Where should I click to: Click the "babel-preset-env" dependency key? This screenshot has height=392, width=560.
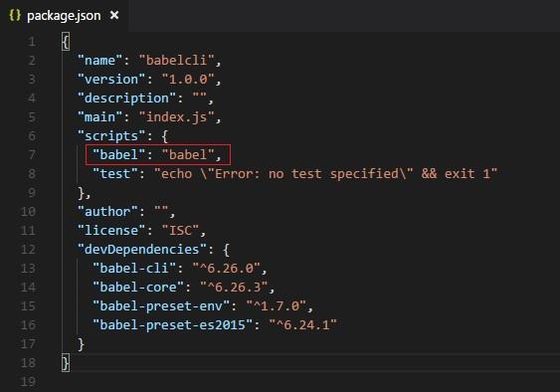click(161, 305)
